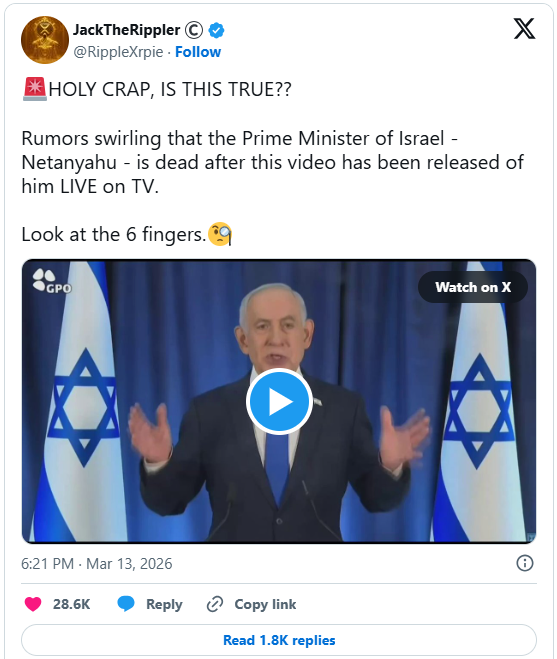Image resolution: width=557 pixels, height=659 pixels.
Task: Click the X logo icon
Action: (x=524, y=29)
